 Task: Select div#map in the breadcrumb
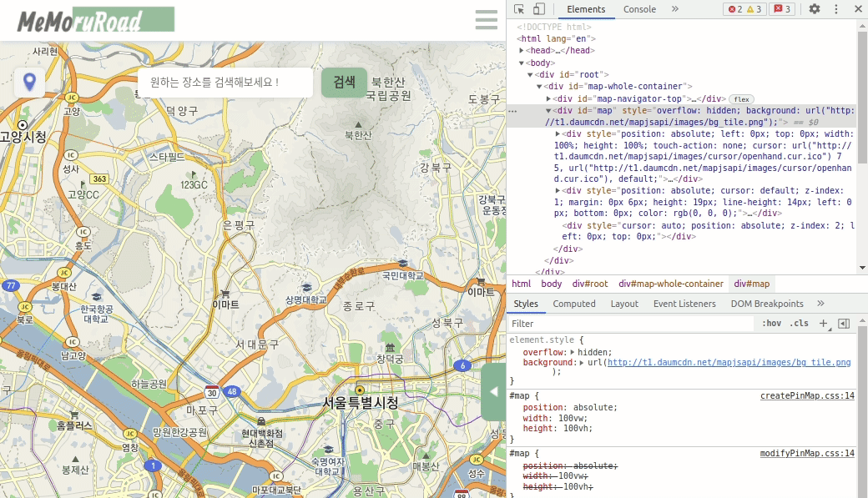tap(752, 284)
